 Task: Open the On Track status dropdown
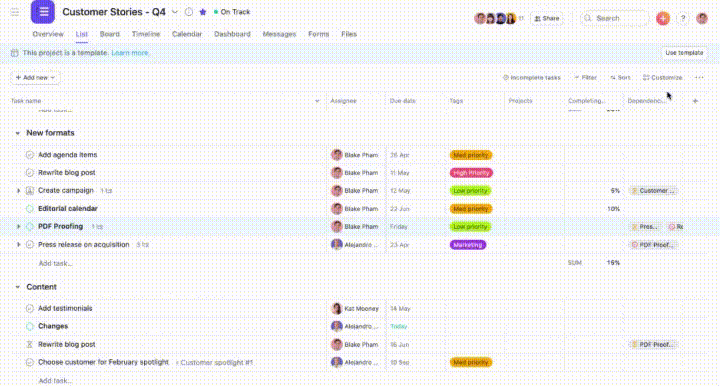point(232,12)
